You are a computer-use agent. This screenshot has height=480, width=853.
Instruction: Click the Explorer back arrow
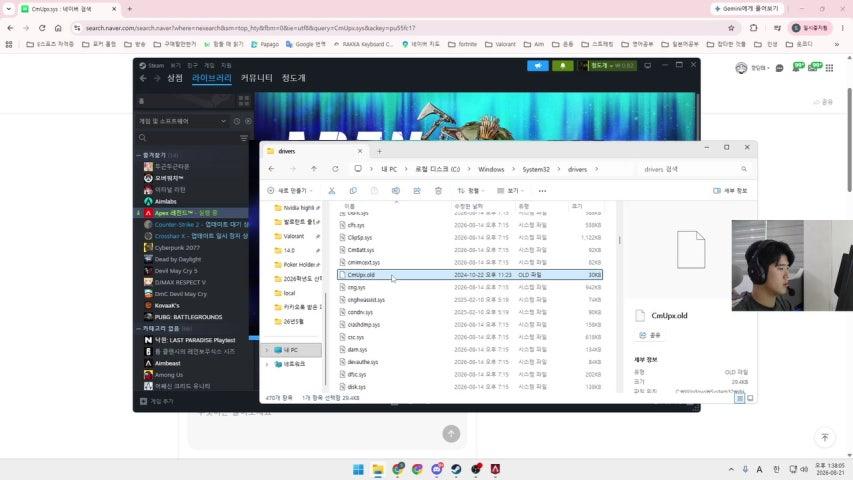pyautogui.click(x=271, y=169)
